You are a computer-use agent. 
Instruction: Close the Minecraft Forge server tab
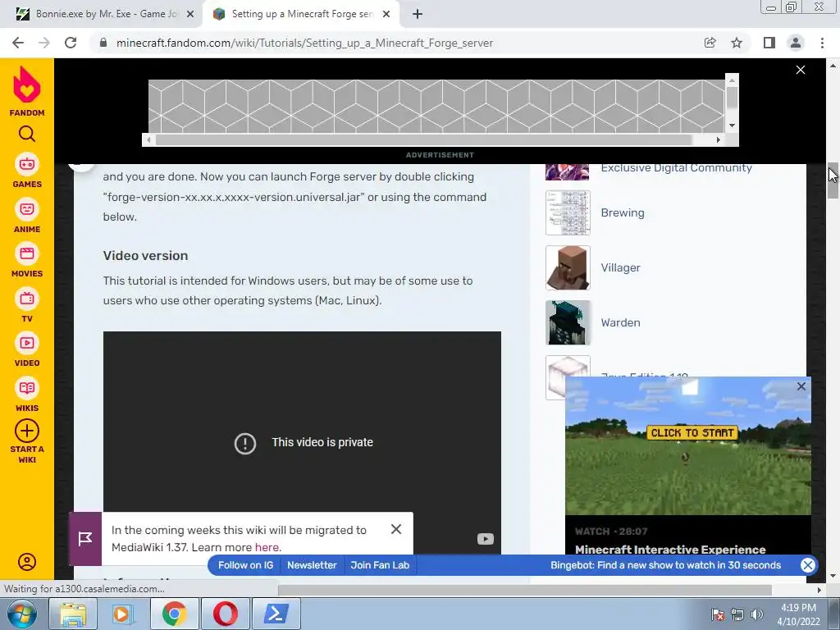pos(386,15)
